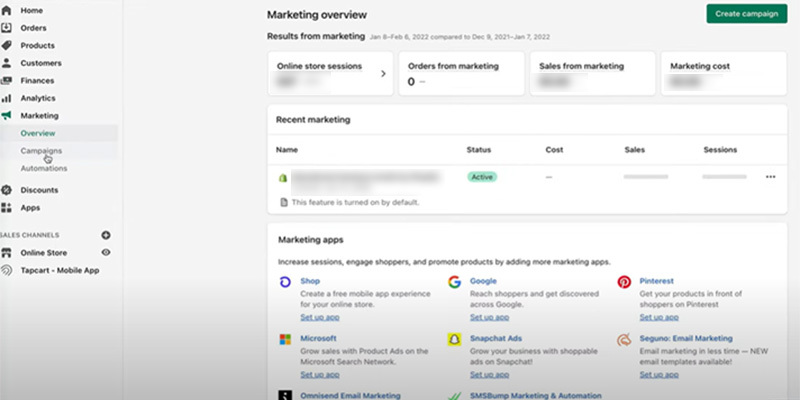Click the Home icon in sidebar
This screenshot has width=800, height=400.
[x=7, y=10]
